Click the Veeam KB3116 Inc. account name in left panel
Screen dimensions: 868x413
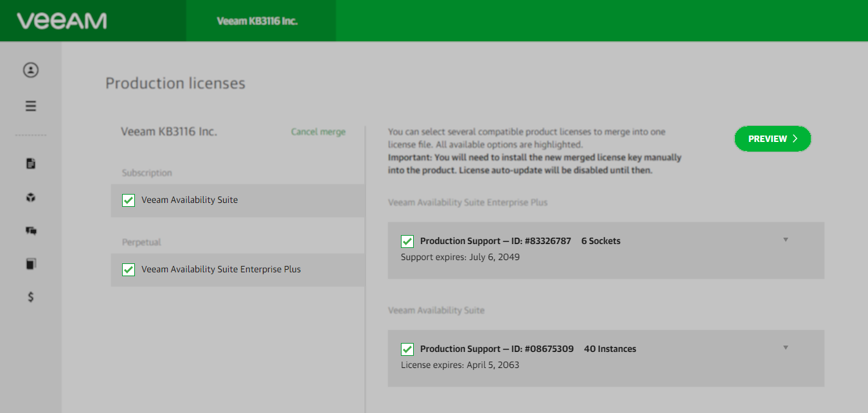[169, 132]
